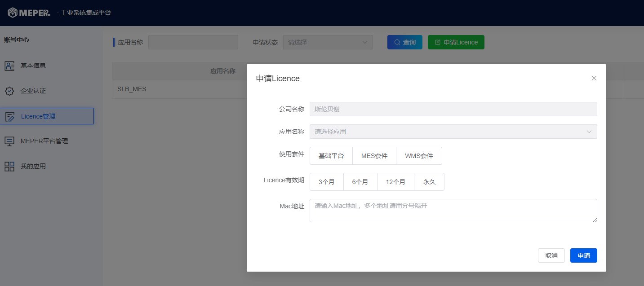Screen dimensions: 644x286
Task: Expand the 申请状态 dropdown
Action: tap(328, 42)
